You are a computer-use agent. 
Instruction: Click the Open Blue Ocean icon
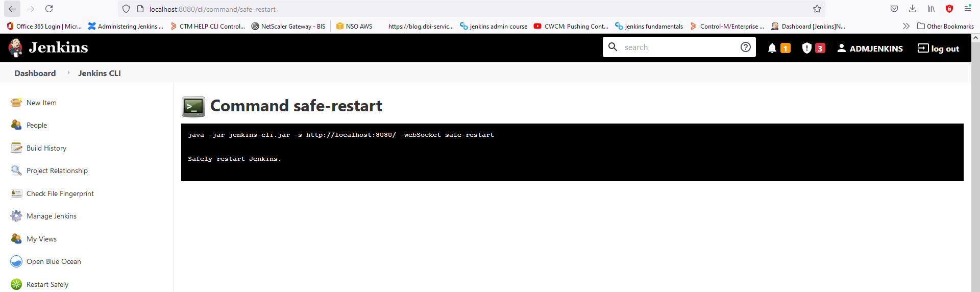coord(16,261)
